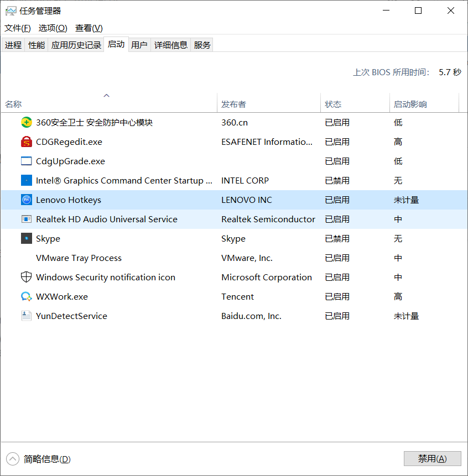The width and height of the screenshot is (468, 476).
Task: Click 未计量 impact of YunDetectService
Action: (x=407, y=316)
